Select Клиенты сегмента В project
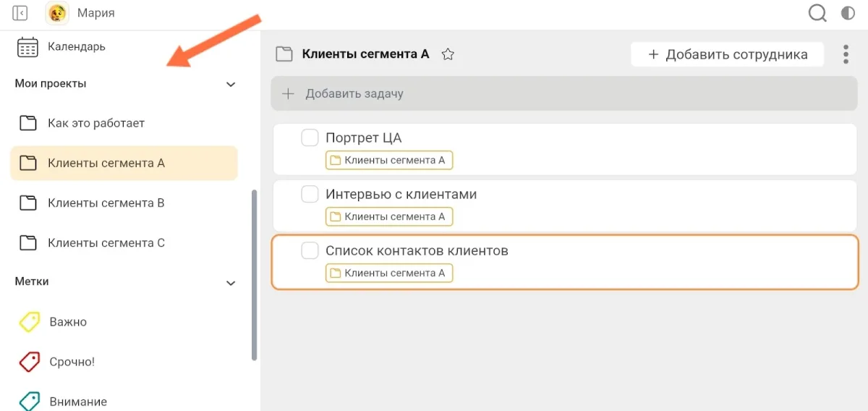 [x=106, y=203]
